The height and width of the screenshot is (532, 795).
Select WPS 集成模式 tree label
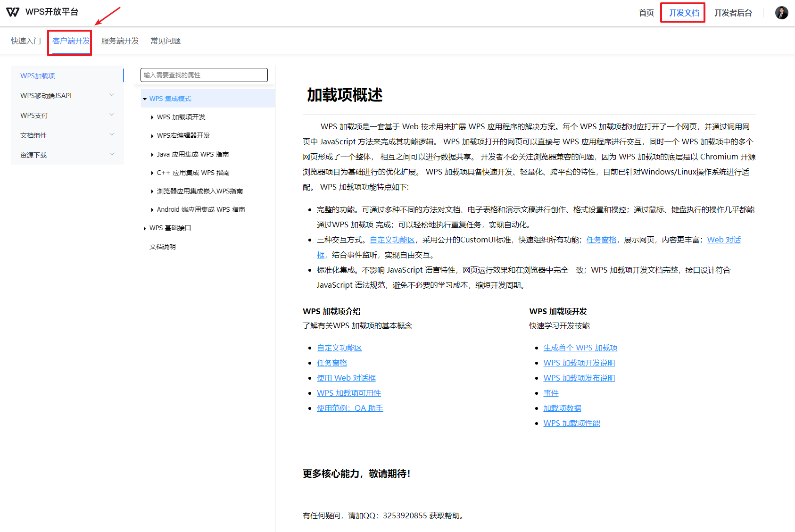[170, 99]
